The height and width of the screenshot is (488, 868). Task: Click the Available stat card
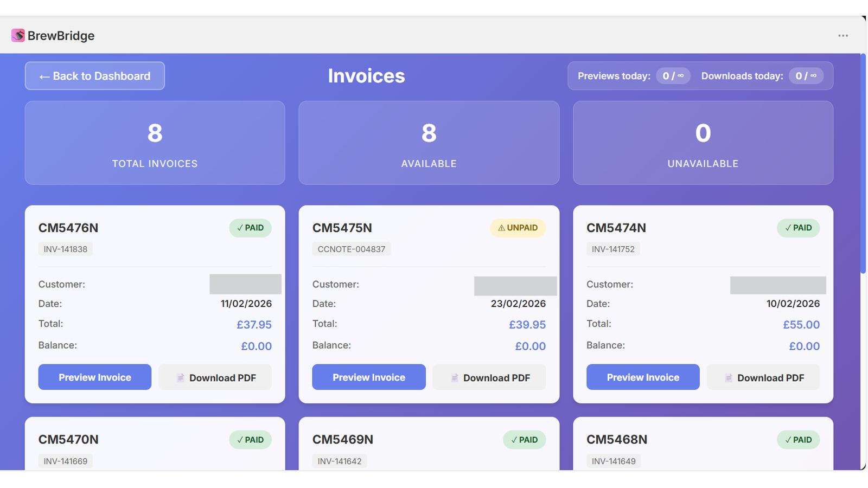coord(429,143)
